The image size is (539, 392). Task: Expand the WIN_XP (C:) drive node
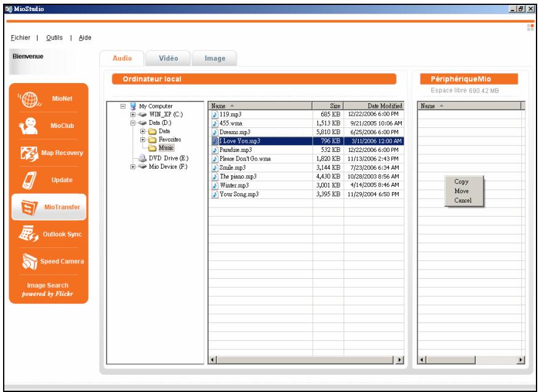point(133,114)
